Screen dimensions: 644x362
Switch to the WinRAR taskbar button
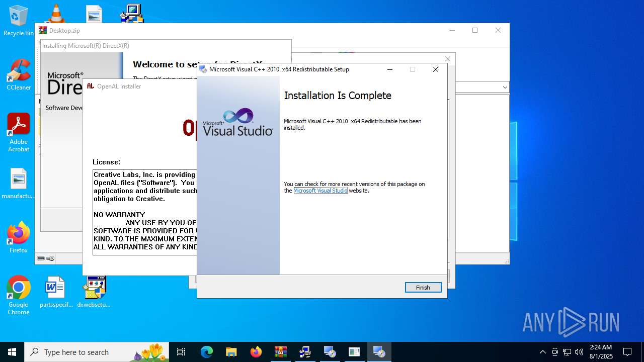click(281, 352)
